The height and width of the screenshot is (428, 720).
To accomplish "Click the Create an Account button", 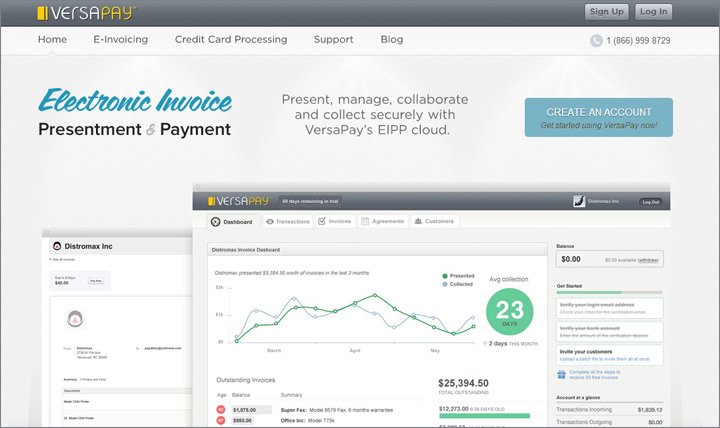I will point(598,117).
